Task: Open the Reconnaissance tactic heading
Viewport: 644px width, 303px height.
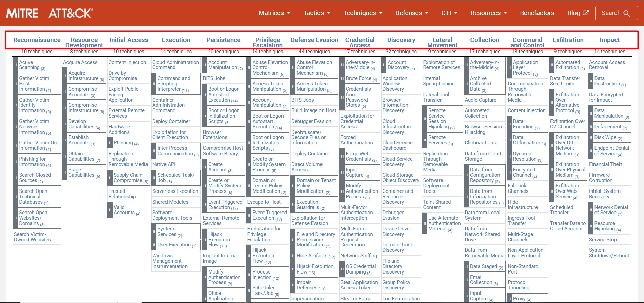Action: click(37, 40)
